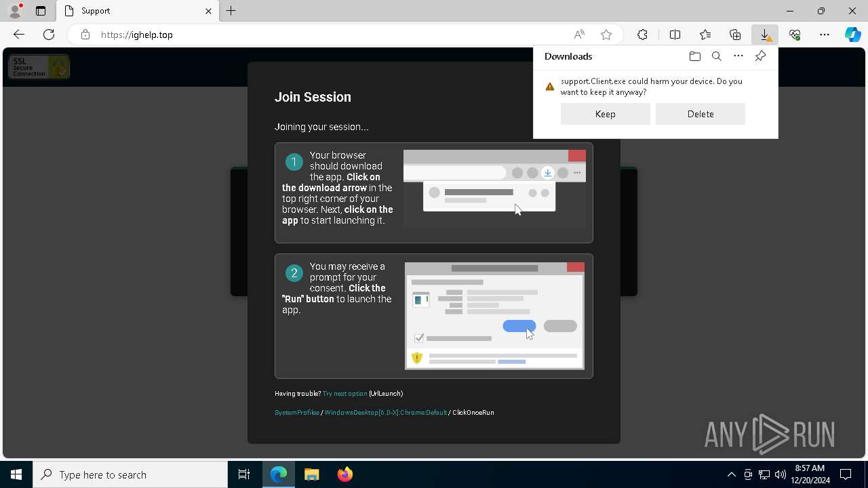The width and height of the screenshot is (868, 488).
Task: Open the Windows Start menu
Action: point(16,474)
